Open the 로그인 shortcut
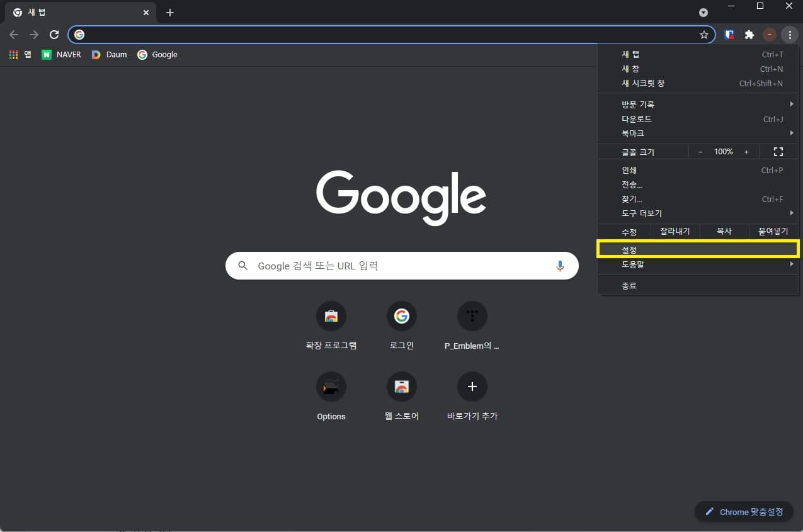 (401, 315)
